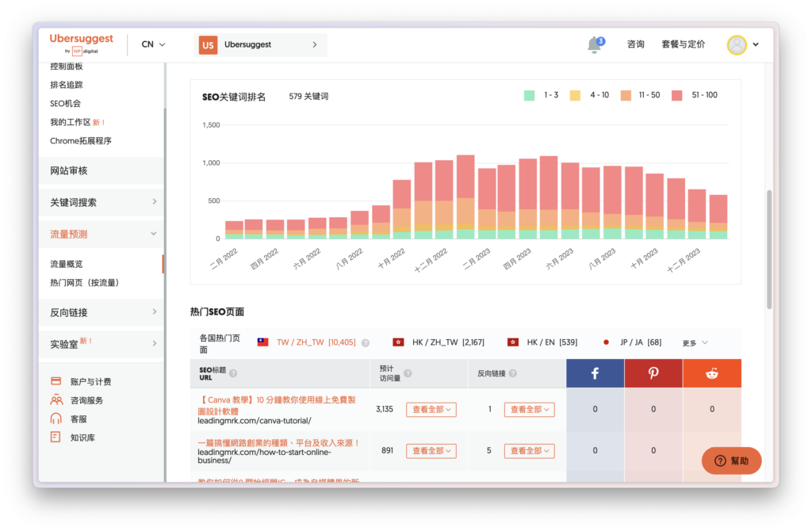The image size is (812, 531).
Task: Click help icon next to SEO标题 URL
Action: [x=233, y=373]
